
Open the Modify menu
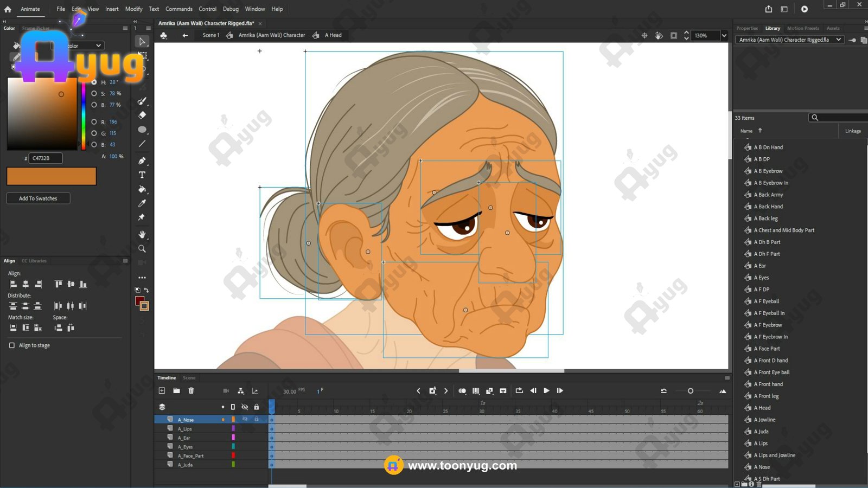pyautogui.click(x=133, y=9)
